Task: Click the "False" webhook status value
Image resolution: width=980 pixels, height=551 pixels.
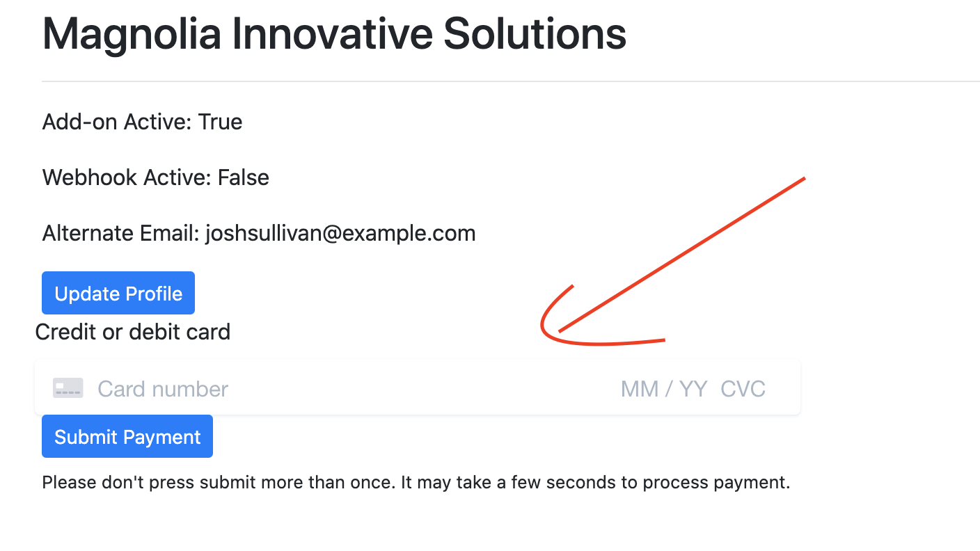Action: [x=243, y=177]
